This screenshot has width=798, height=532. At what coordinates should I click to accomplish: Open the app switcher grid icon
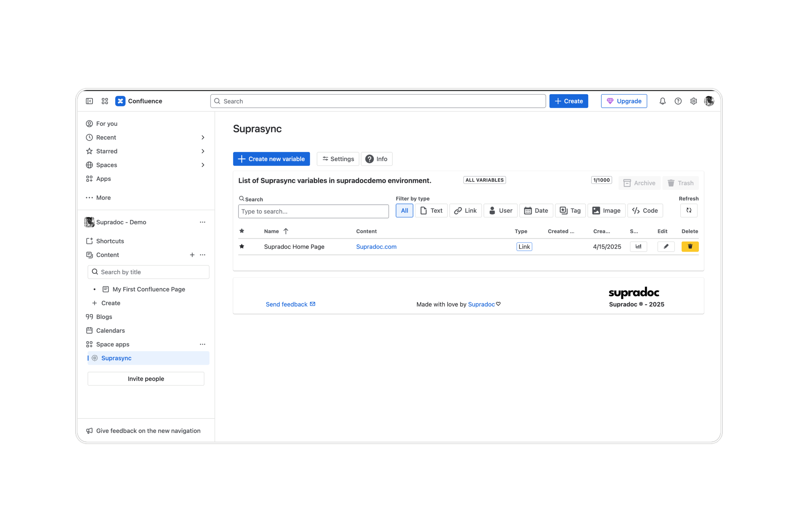click(x=105, y=101)
